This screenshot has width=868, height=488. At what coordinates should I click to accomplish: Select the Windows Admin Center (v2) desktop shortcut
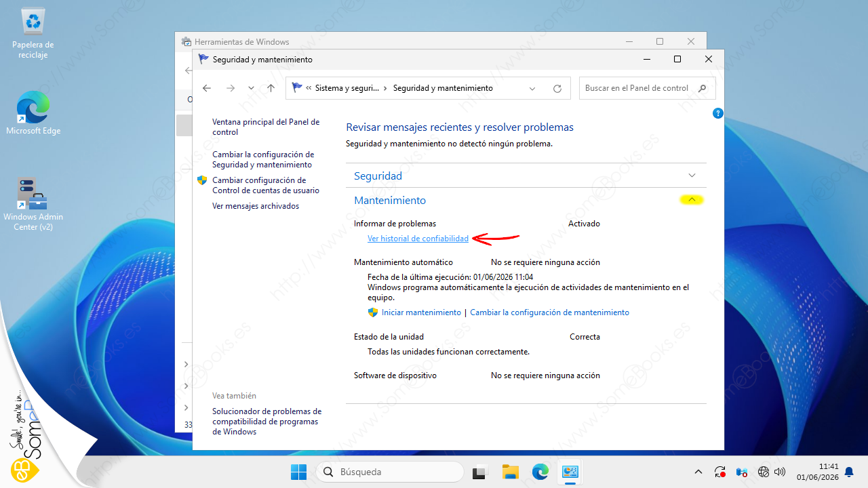pos(33,204)
